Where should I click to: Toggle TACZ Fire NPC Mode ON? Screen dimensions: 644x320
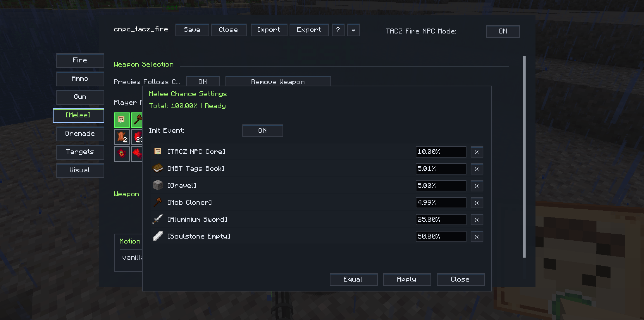click(503, 31)
